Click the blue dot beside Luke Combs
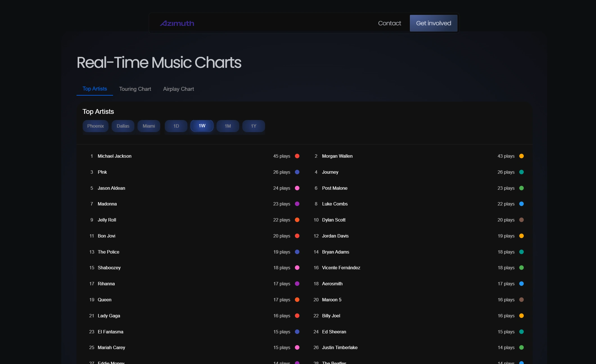 pyautogui.click(x=521, y=204)
